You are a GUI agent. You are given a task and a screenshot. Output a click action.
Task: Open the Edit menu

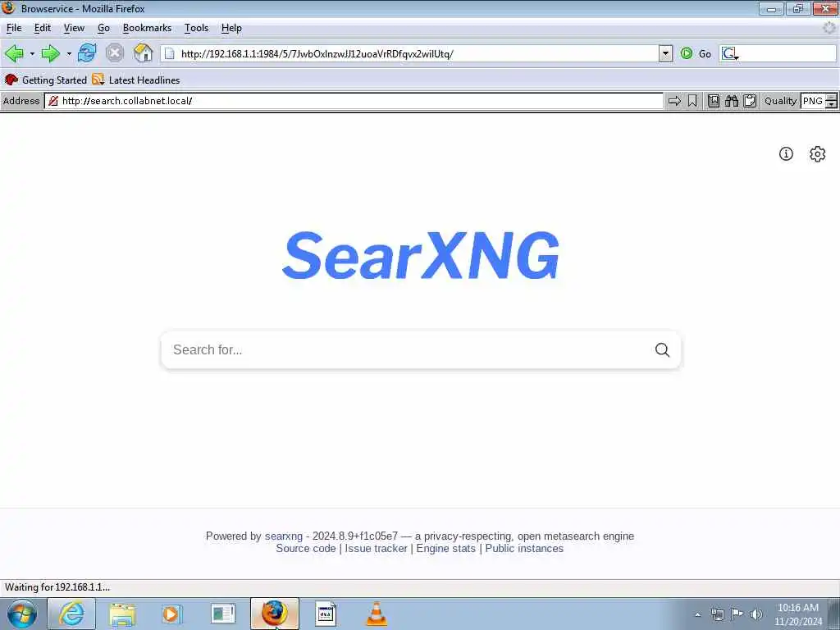tap(43, 28)
